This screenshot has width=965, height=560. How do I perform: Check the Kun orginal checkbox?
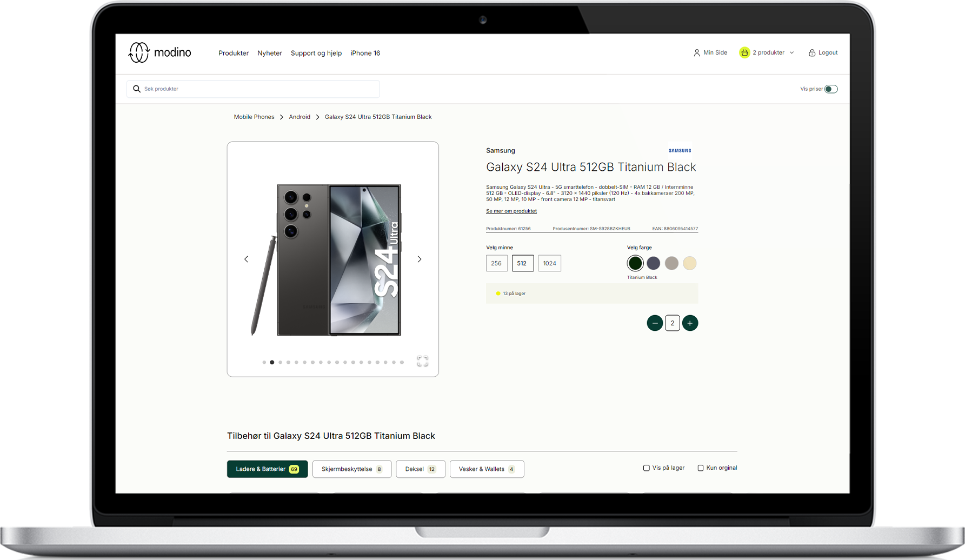click(x=700, y=468)
